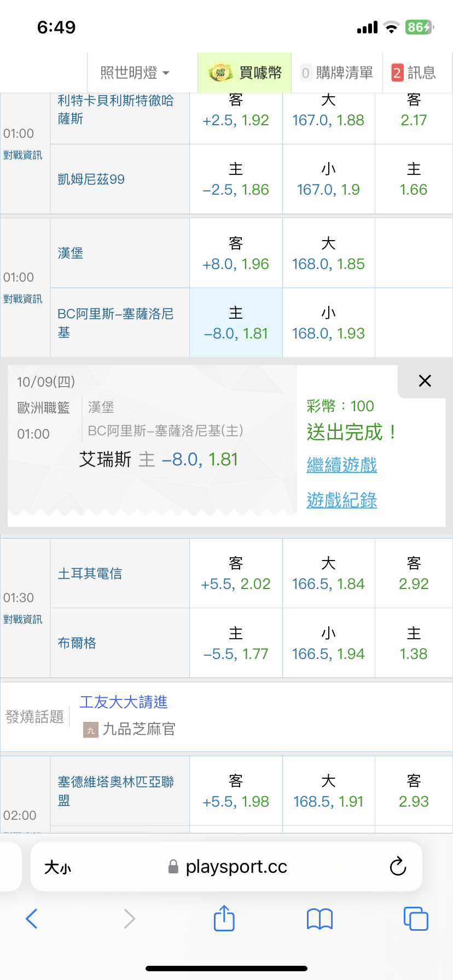This screenshot has width=453, height=980.
Task: Open the 遊戲紀錄 link
Action: click(342, 500)
